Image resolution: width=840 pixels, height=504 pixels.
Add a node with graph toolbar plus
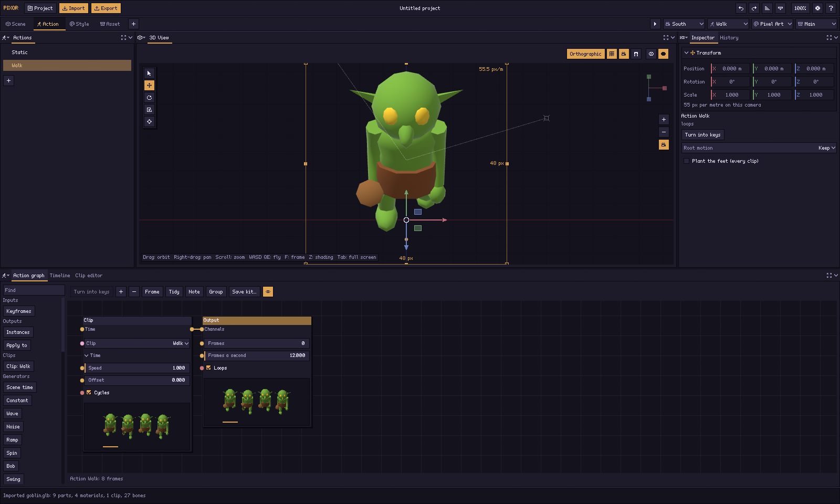(121, 292)
